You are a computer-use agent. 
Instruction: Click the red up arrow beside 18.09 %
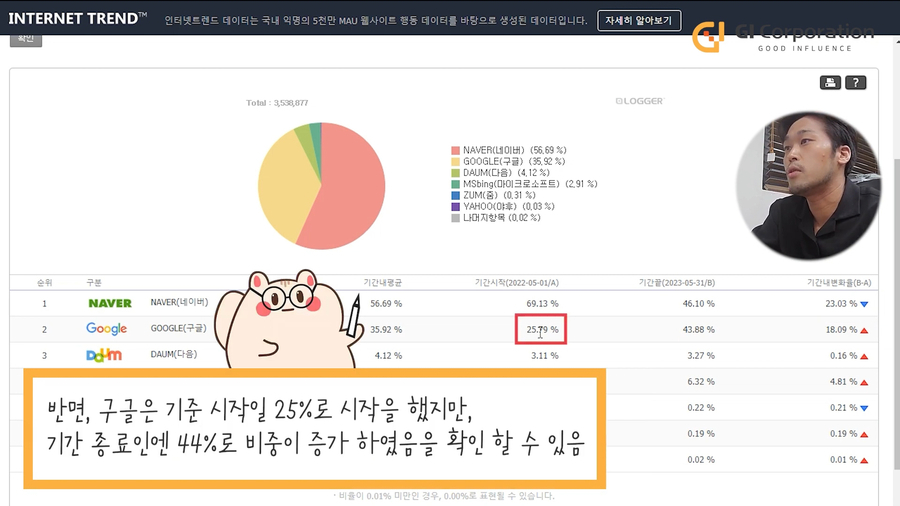click(x=864, y=330)
